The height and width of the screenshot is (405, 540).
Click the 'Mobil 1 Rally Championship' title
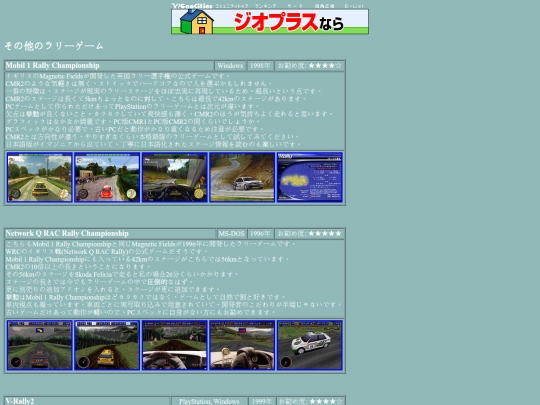[52, 65]
